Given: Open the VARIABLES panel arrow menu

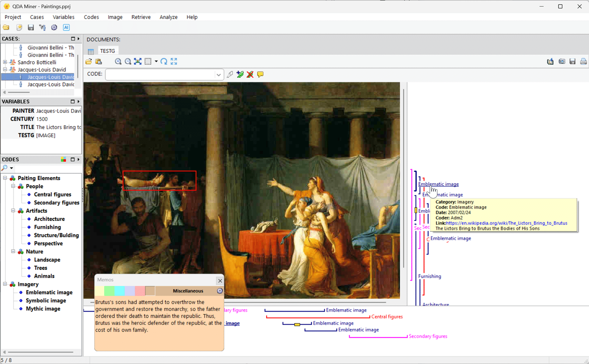Looking at the screenshot, I should (78, 102).
